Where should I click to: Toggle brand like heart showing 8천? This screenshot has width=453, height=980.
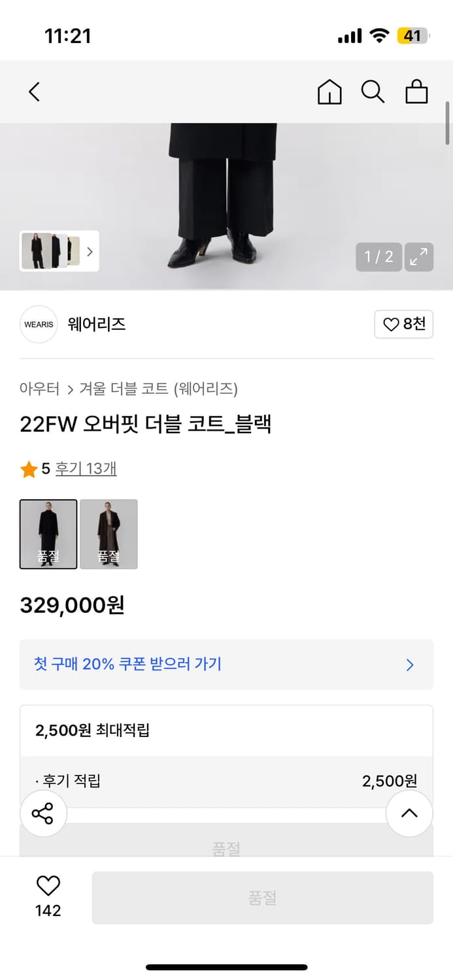click(x=403, y=324)
